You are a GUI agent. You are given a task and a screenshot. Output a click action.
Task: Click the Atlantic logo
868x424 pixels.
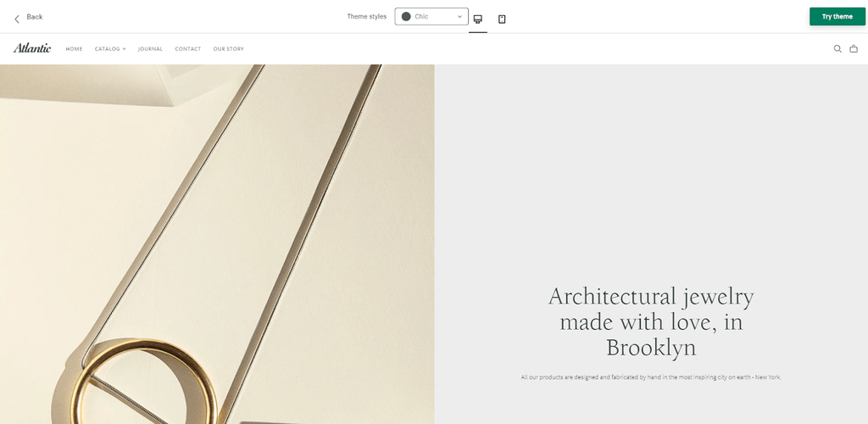(x=32, y=48)
